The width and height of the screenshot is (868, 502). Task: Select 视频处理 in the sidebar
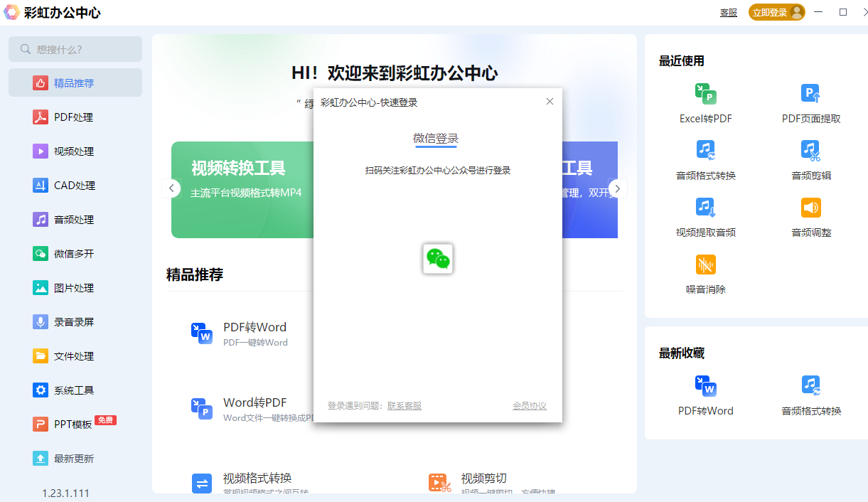pos(75,151)
